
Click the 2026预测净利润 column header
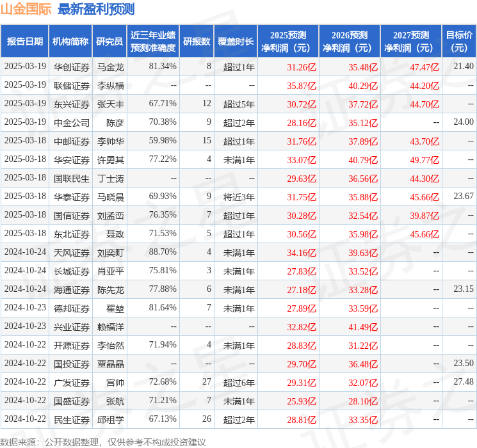coord(350,42)
